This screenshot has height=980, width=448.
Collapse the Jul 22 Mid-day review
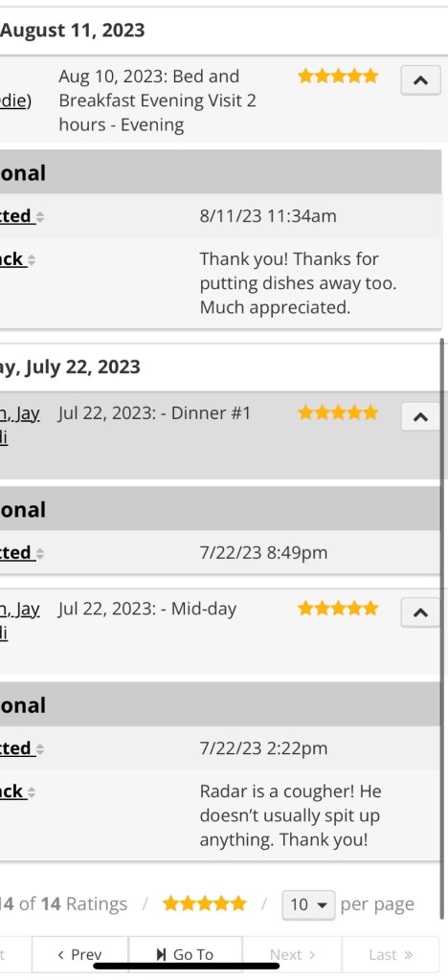[420, 612]
